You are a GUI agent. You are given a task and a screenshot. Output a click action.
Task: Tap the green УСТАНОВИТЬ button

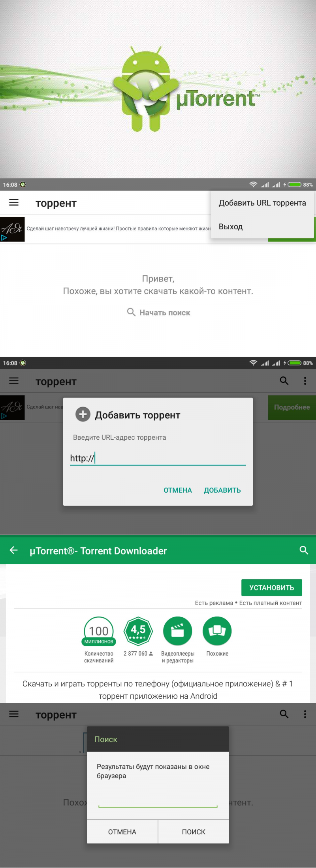(272, 588)
